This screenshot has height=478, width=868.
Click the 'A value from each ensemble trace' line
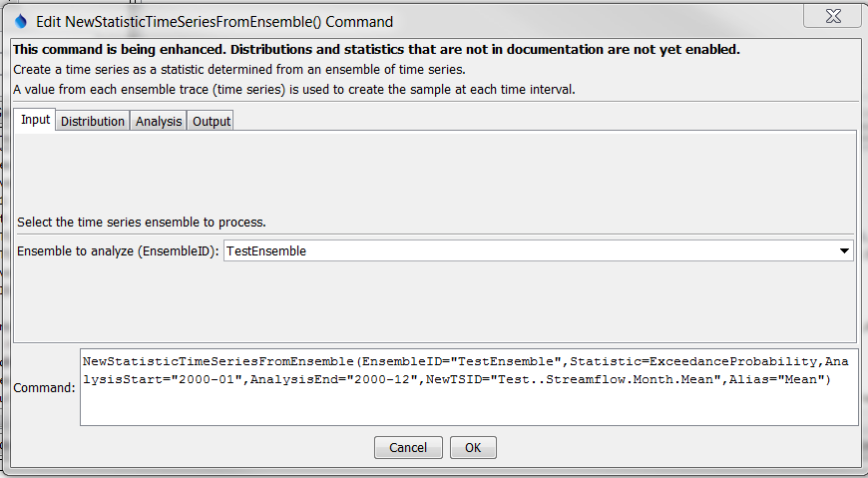pos(294,89)
